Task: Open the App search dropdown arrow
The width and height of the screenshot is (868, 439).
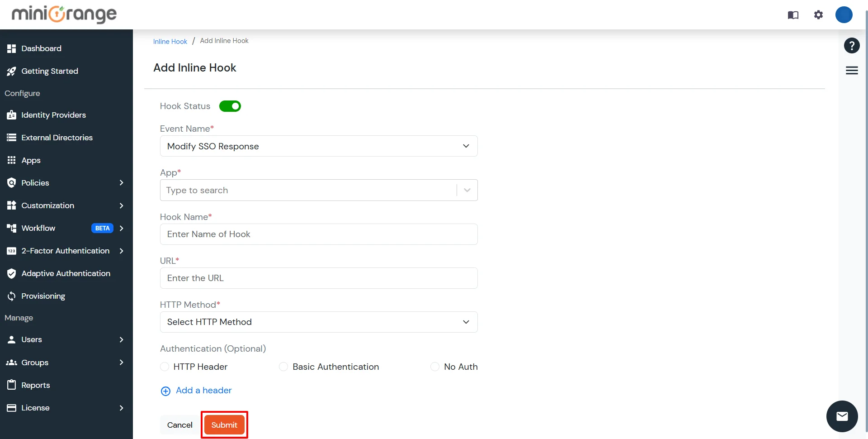Action: click(467, 190)
